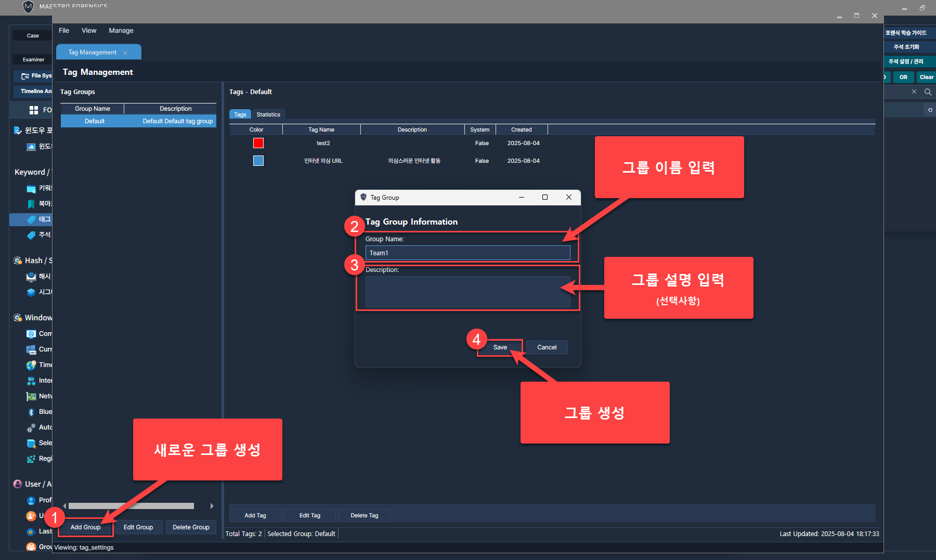This screenshot has height=560, width=936.
Task: Click the network card icon in sidebar
Action: (x=31, y=396)
